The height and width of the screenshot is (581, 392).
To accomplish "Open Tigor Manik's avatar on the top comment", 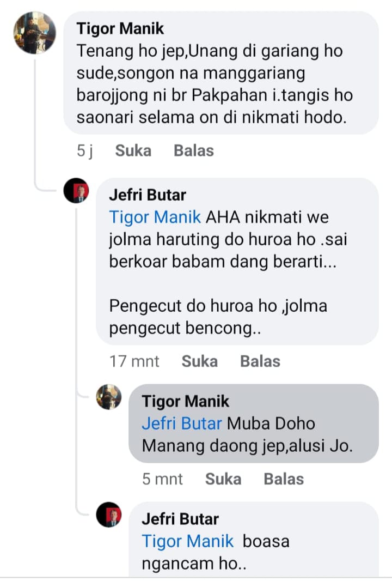I will point(35,33).
